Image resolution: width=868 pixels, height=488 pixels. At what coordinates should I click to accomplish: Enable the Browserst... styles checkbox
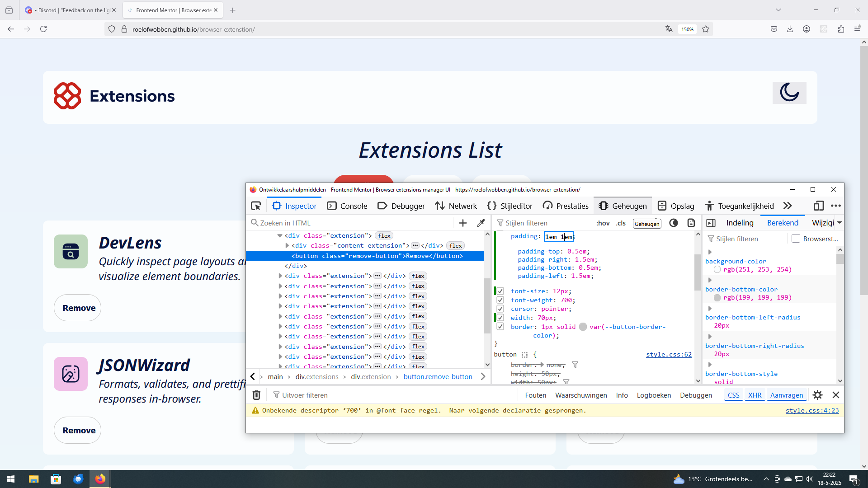(796, 239)
